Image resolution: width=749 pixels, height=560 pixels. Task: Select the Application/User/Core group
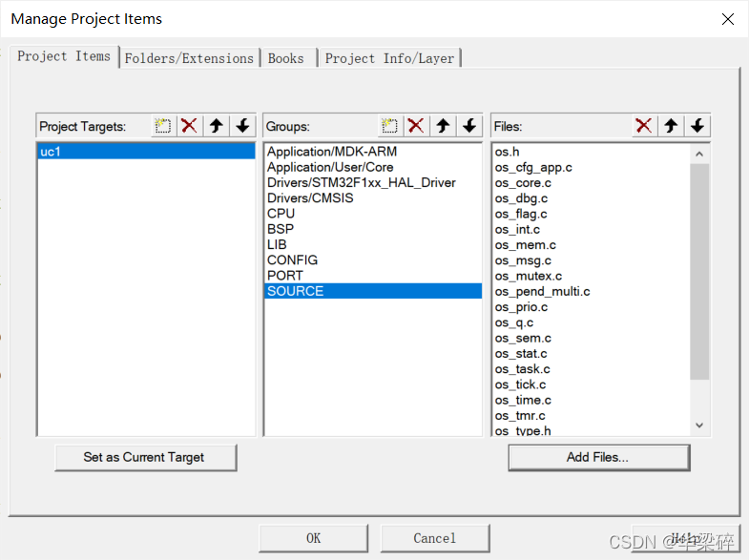pos(372,167)
